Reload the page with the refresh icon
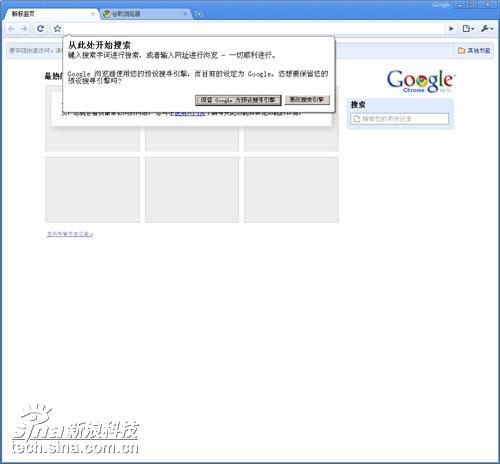This screenshot has width=500, height=464. (x=40, y=29)
